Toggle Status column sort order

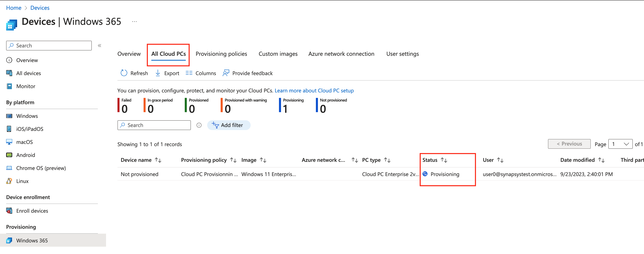click(444, 160)
